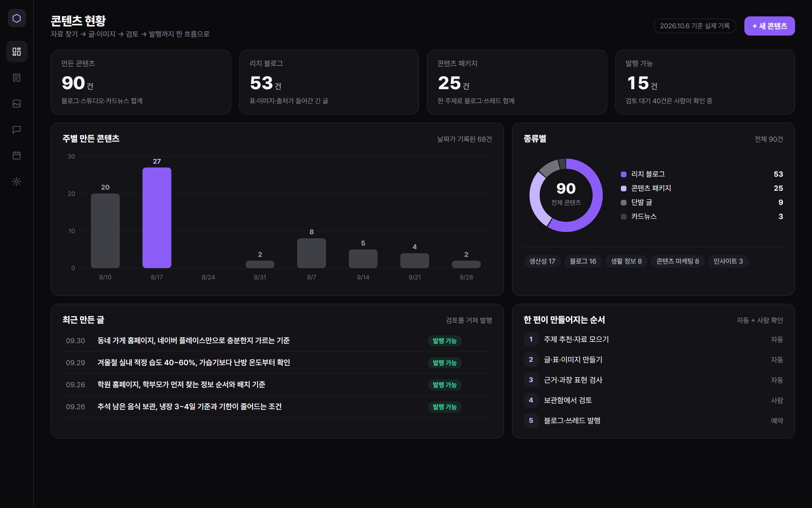Click the light purple 콘텐츠 패키지 legend swatch
The image size is (812, 508).
624,189
